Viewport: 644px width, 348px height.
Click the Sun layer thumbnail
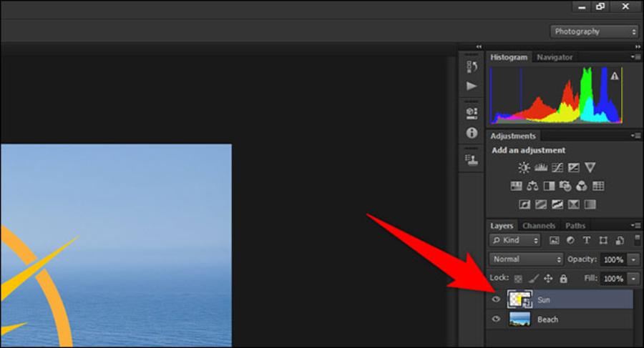520,299
